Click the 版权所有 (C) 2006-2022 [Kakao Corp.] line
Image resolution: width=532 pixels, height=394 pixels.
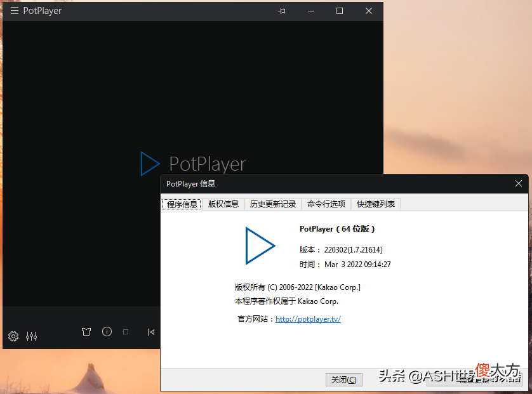[x=298, y=287]
